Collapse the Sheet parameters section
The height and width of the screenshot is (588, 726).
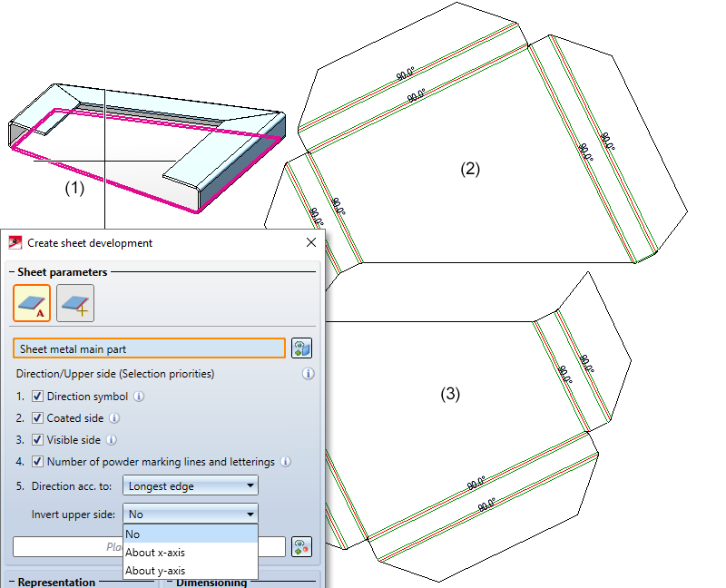12,272
